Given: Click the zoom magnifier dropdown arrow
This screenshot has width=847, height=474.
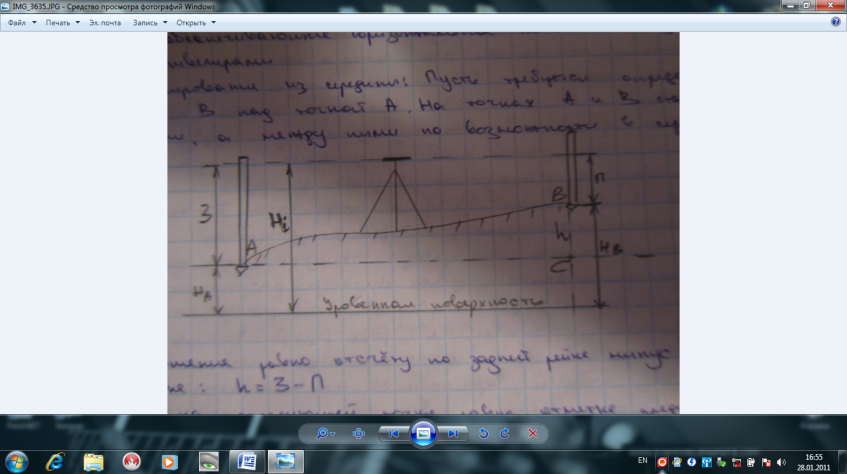Looking at the screenshot, I should (x=332, y=434).
